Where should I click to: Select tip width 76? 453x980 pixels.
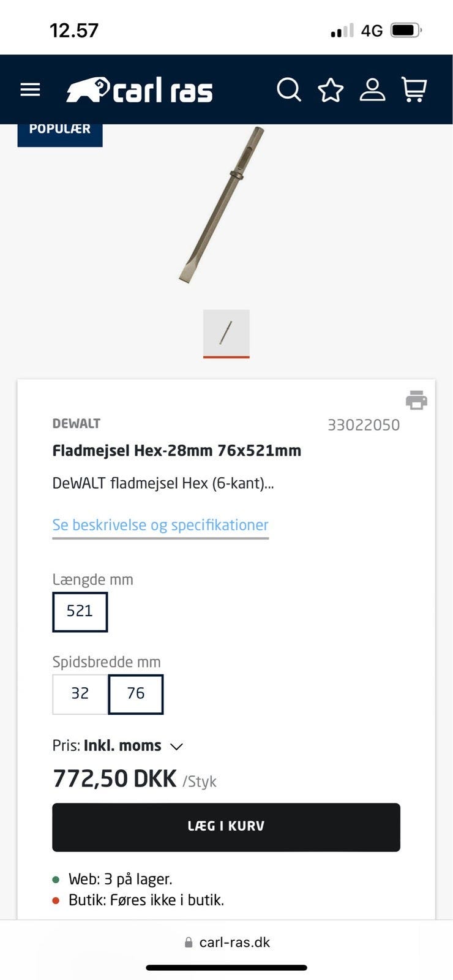click(x=136, y=694)
